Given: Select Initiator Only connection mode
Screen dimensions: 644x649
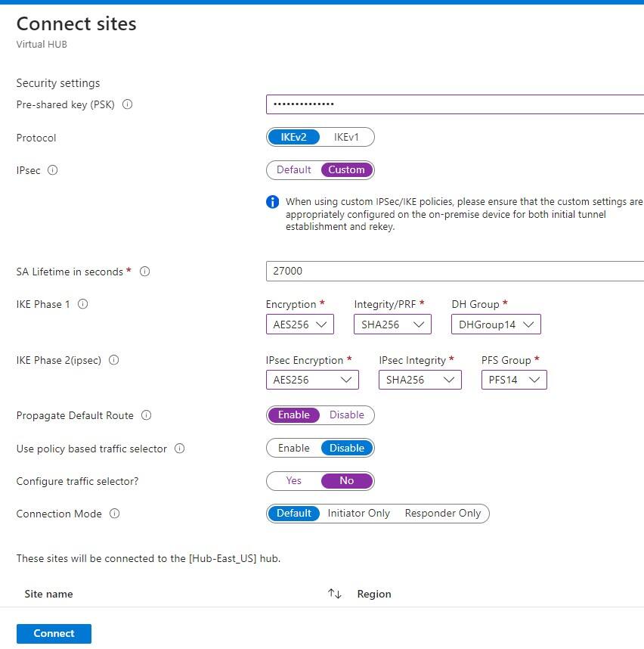Looking at the screenshot, I should [x=359, y=513].
